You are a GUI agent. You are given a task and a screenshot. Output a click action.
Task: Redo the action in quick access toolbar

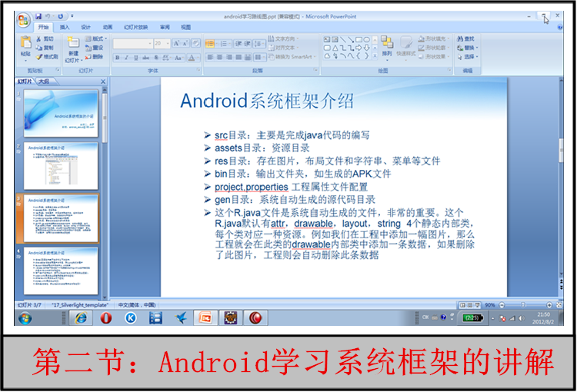click(60, 16)
